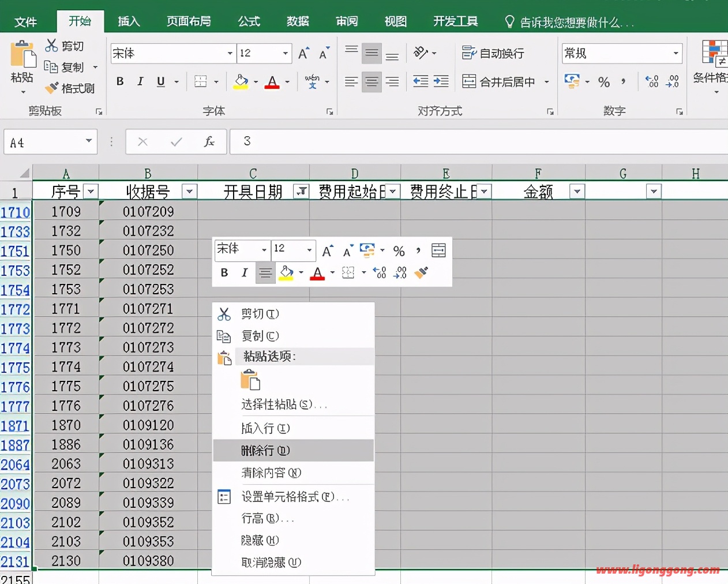Decrease indent in alignment group
The width and height of the screenshot is (728, 584).
coord(421,81)
